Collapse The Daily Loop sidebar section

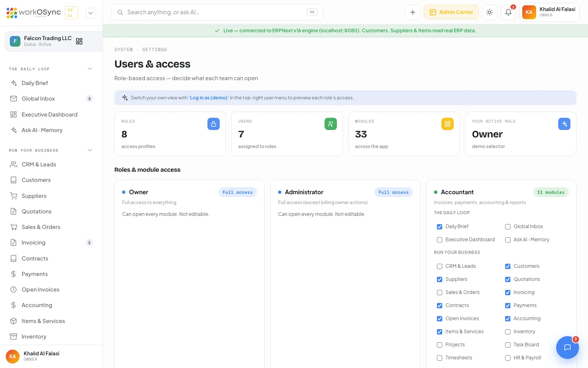coord(90,69)
